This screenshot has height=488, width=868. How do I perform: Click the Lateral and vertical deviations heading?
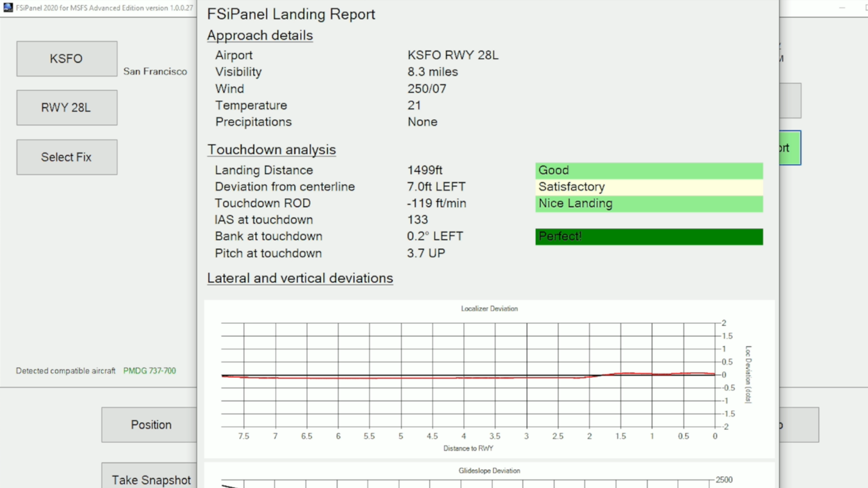(x=300, y=278)
